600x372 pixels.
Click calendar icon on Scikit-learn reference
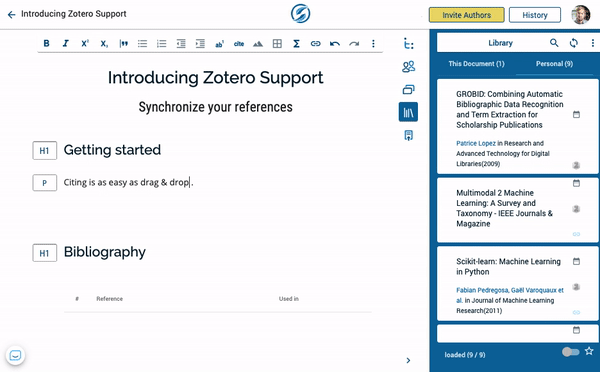click(576, 261)
